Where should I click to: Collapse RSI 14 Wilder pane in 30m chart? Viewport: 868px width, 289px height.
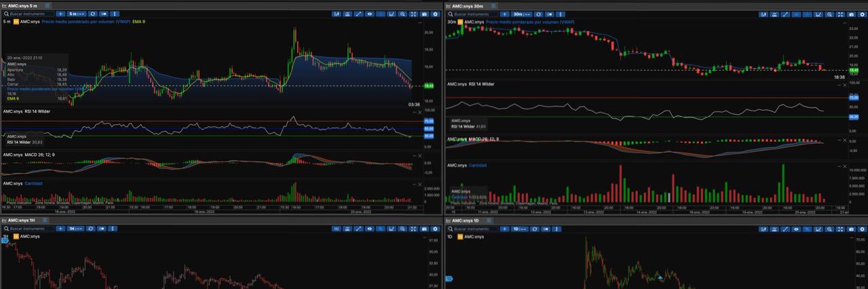(839, 85)
